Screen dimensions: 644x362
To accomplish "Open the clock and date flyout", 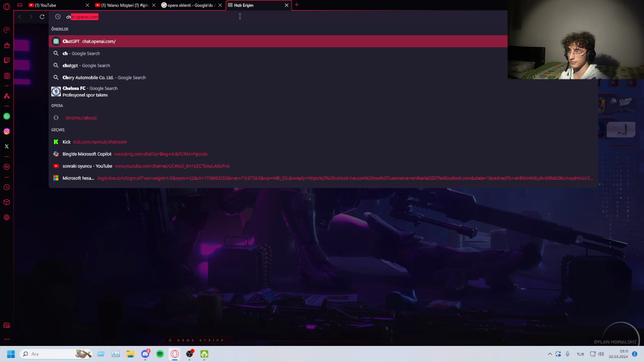I will 618,354.
